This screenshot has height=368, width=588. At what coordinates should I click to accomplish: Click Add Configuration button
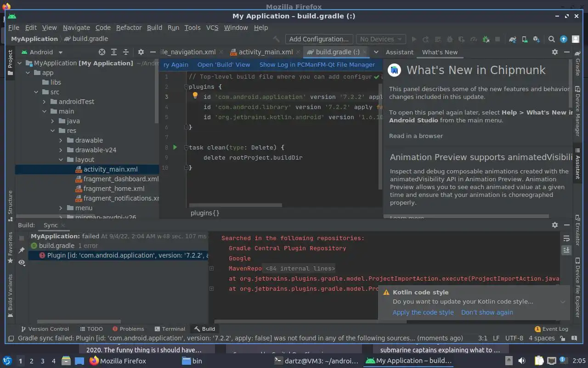319,39
